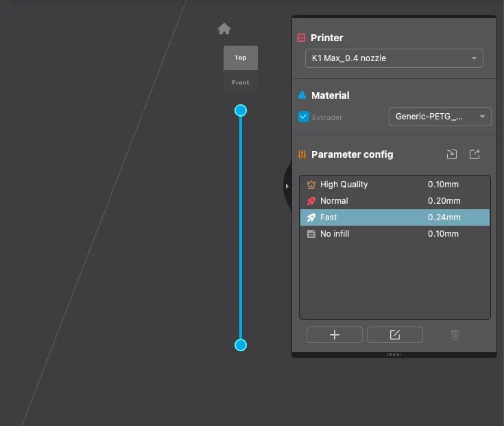
Task: Click the document icon beside No infill
Action: coord(311,234)
